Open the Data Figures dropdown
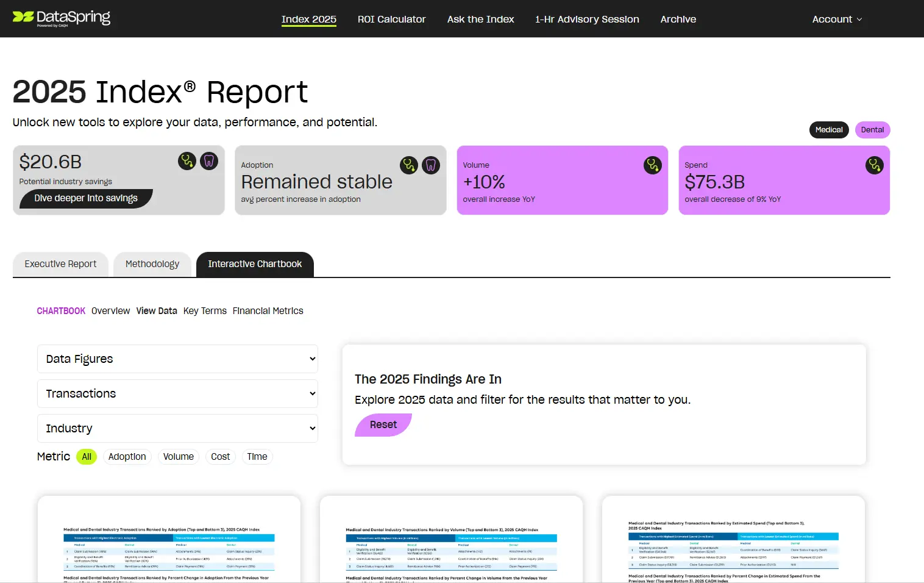The image size is (924, 583). [x=177, y=359]
